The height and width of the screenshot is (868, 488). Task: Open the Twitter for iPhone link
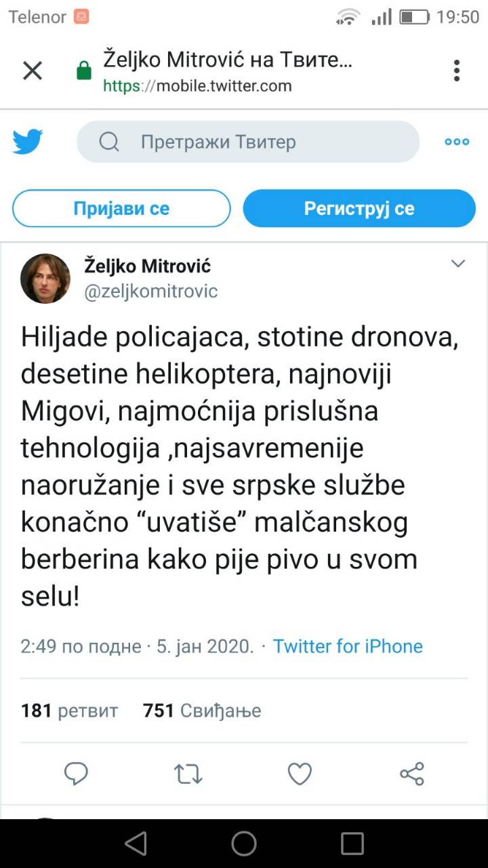coord(348,646)
